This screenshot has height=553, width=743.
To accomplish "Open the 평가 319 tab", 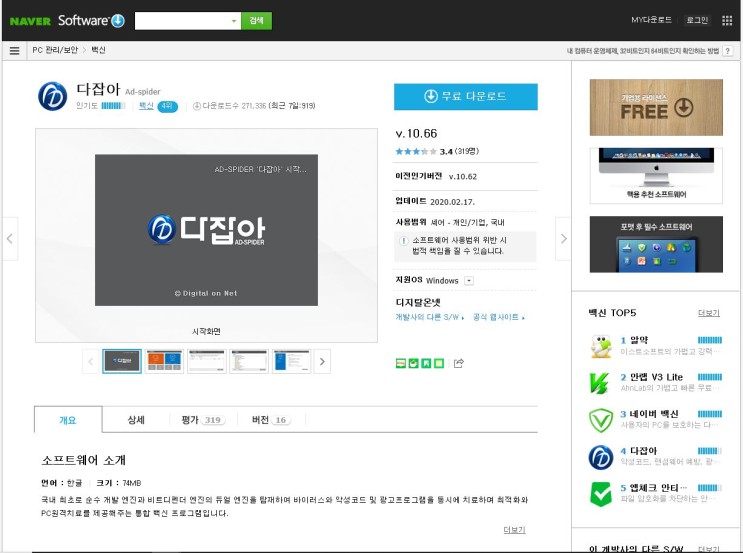I will point(203,420).
